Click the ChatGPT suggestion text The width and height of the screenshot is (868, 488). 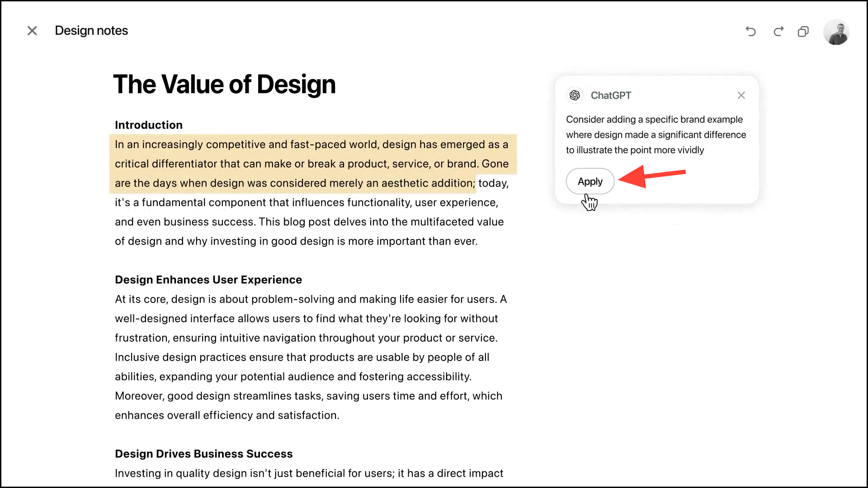(656, 135)
